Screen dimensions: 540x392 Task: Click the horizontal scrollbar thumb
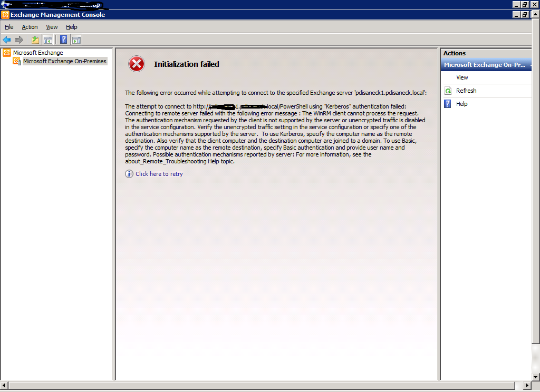coord(262,385)
